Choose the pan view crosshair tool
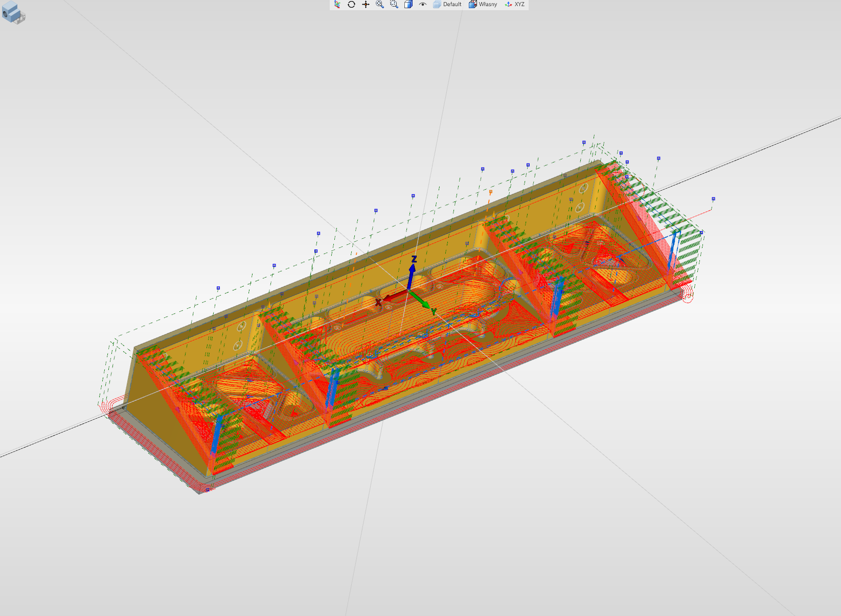The height and width of the screenshot is (616, 841). (x=366, y=5)
